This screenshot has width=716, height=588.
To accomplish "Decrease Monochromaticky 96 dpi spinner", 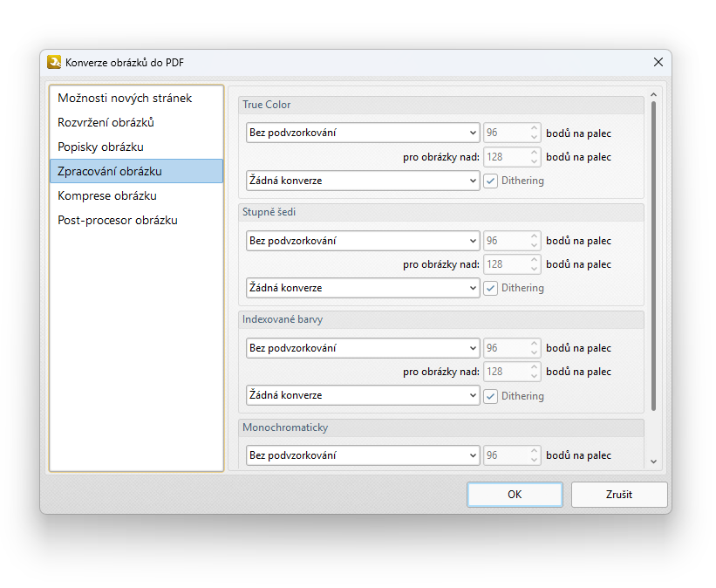I will (535, 460).
